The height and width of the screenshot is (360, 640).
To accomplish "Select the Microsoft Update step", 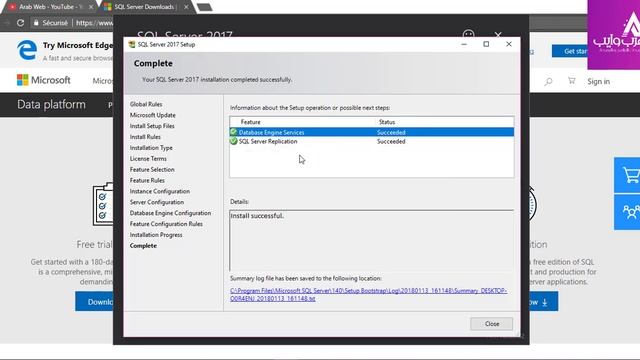I will point(153,115).
